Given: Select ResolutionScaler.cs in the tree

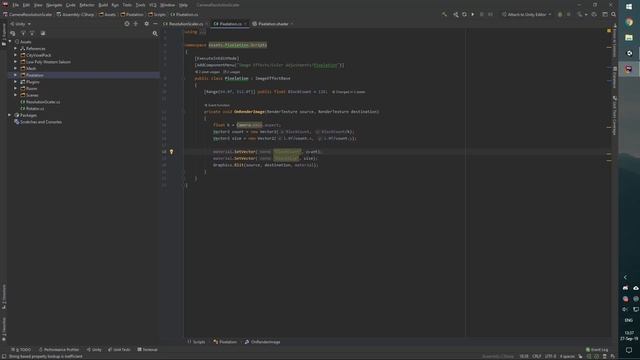Looking at the screenshot, I should click(x=40, y=102).
